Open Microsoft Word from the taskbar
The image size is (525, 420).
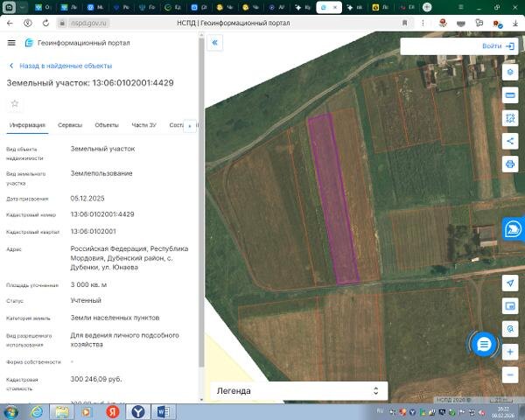164,412
